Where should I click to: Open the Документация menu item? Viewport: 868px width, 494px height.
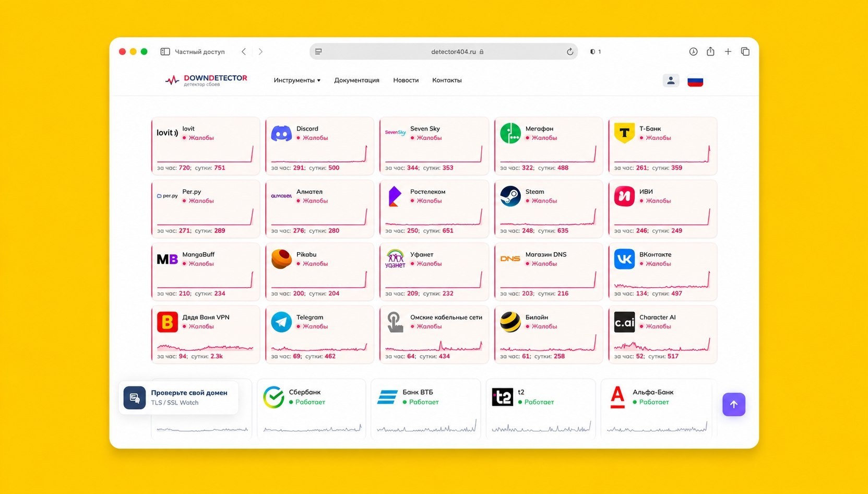pyautogui.click(x=356, y=80)
